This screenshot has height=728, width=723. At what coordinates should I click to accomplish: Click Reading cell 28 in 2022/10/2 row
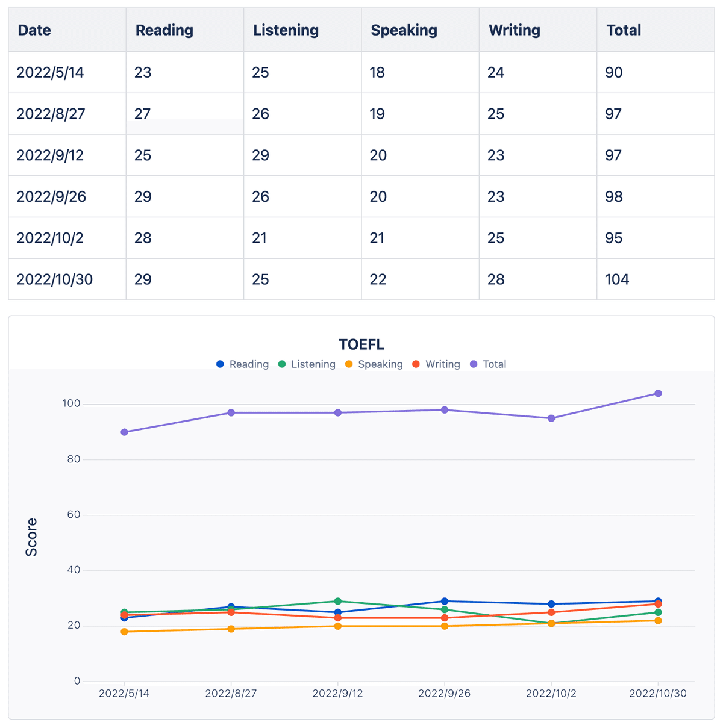185,238
